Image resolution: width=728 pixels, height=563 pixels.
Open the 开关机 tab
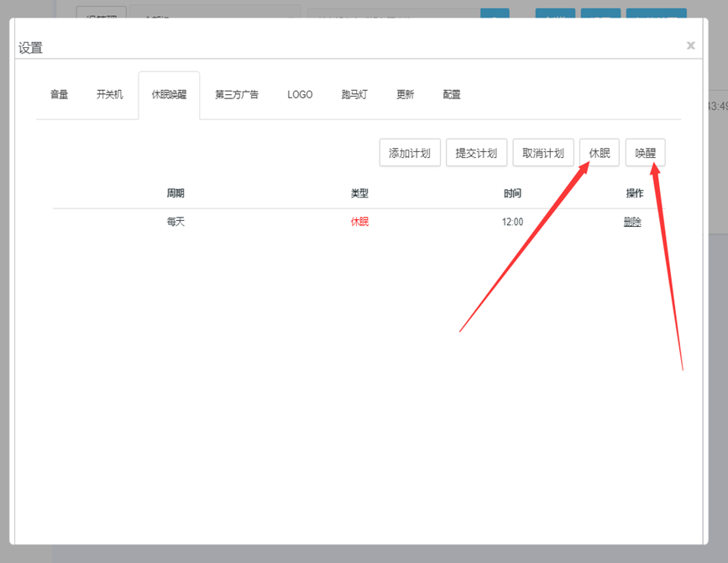pos(109,95)
